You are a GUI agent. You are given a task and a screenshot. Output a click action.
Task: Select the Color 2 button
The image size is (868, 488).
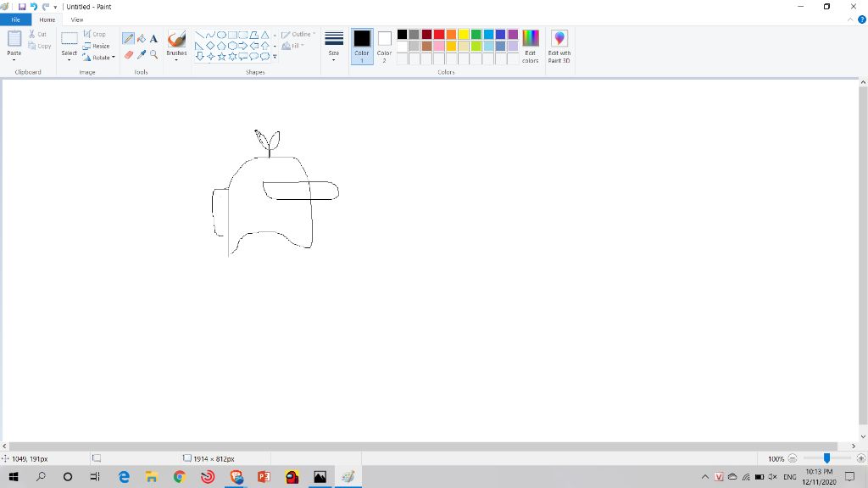click(x=384, y=46)
